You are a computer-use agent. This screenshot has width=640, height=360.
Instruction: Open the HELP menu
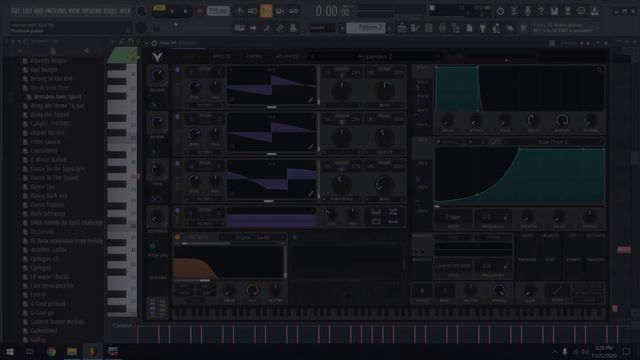[125, 11]
